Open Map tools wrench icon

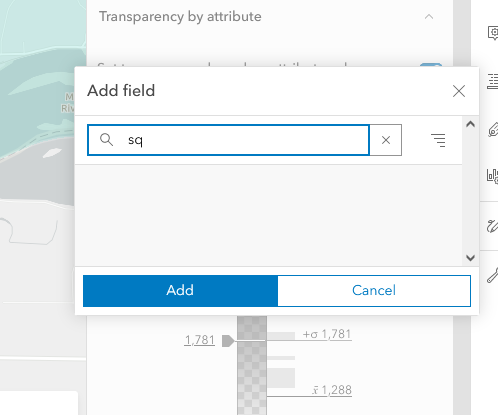click(x=493, y=275)
